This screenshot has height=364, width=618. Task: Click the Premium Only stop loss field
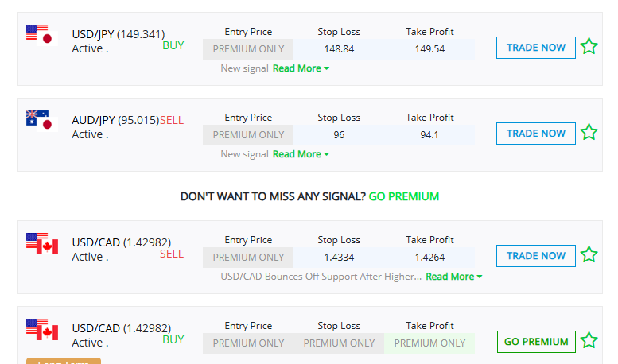click(339, 343)
